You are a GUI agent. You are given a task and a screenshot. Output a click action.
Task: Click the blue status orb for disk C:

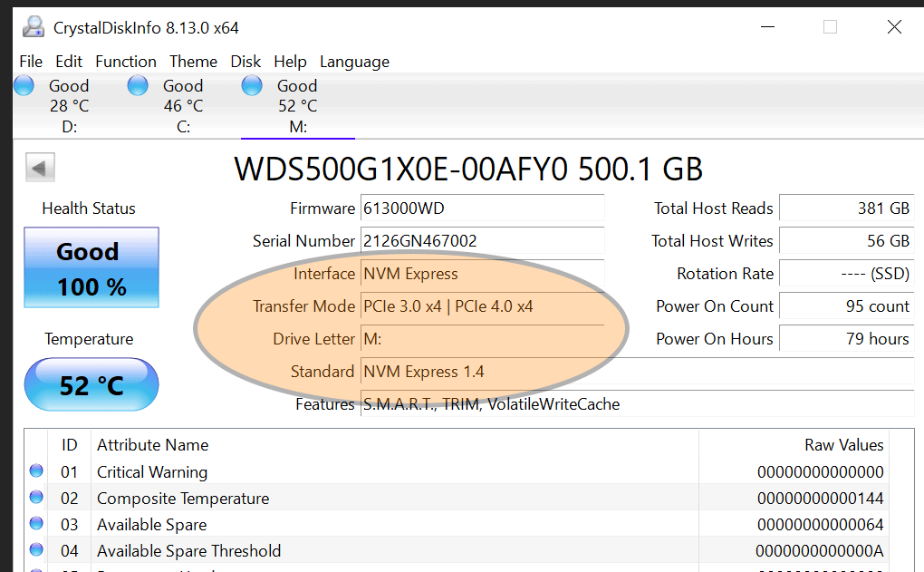pos(138,85)
